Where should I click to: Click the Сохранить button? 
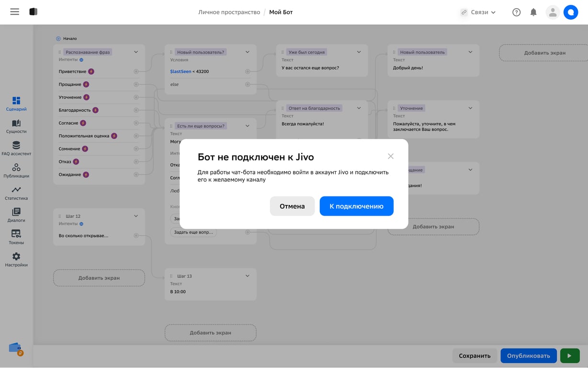pos(475,356)
